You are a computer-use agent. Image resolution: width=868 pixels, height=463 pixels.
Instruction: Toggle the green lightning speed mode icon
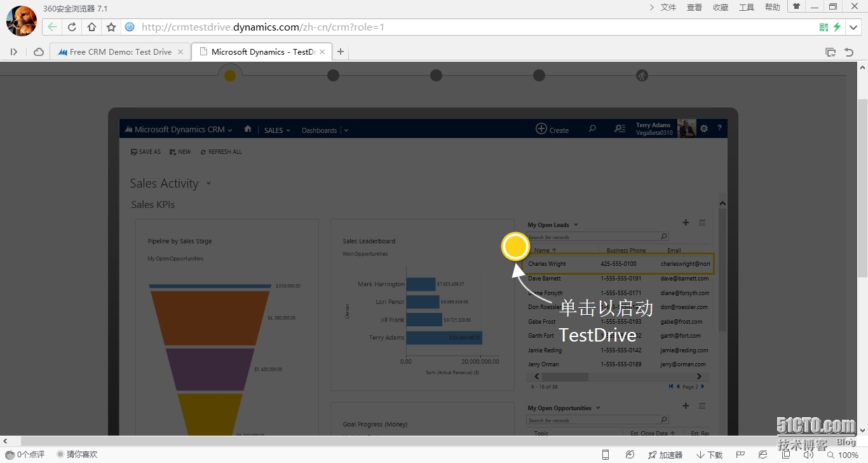tap(837, 27)
